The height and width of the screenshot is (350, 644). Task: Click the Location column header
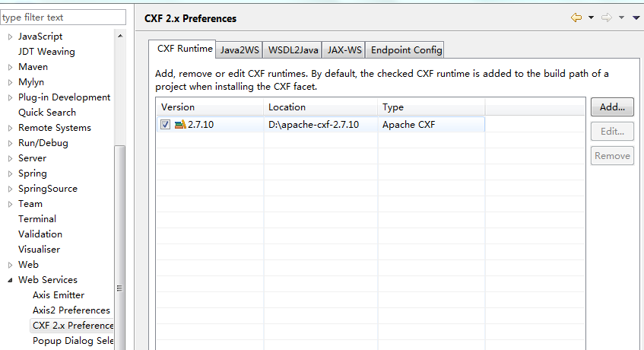[320, 107]
